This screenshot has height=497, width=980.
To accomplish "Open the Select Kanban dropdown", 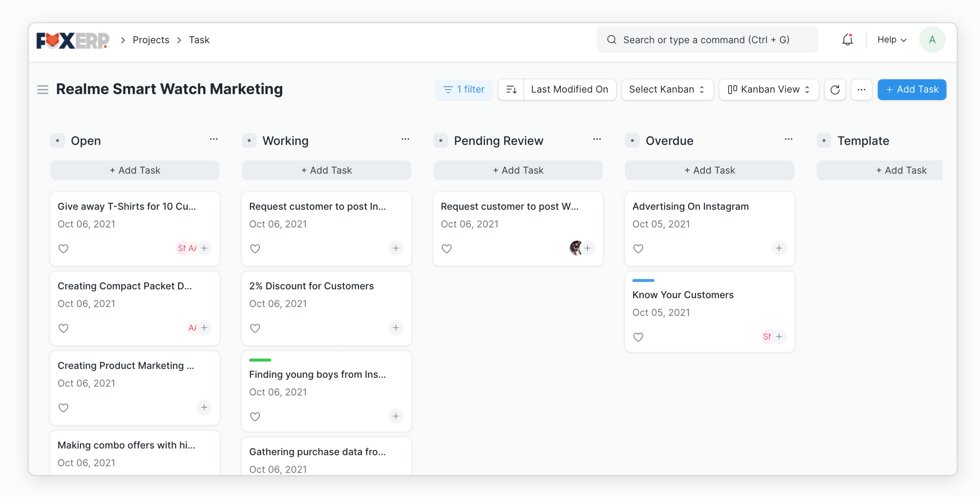I will [667, 90].
